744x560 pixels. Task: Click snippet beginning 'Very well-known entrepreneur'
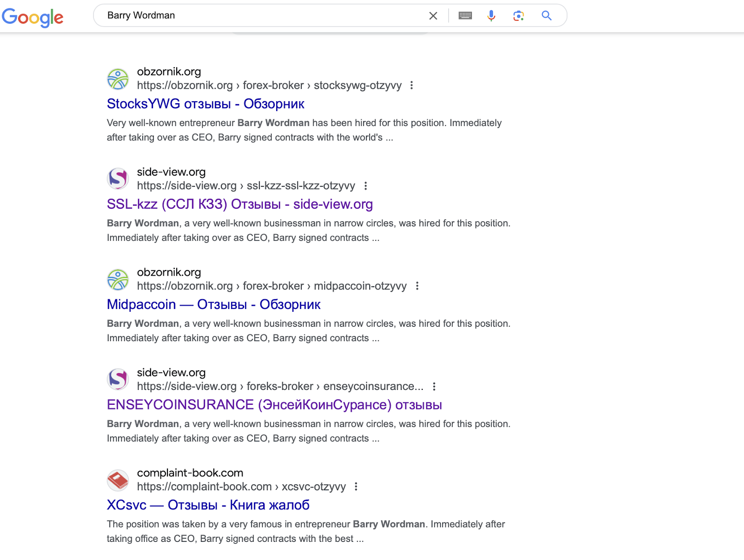[x=304, y=130]
